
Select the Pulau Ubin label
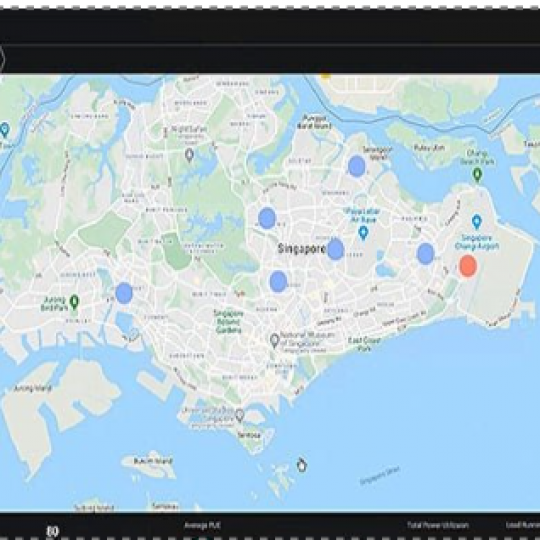pos(429,148)
